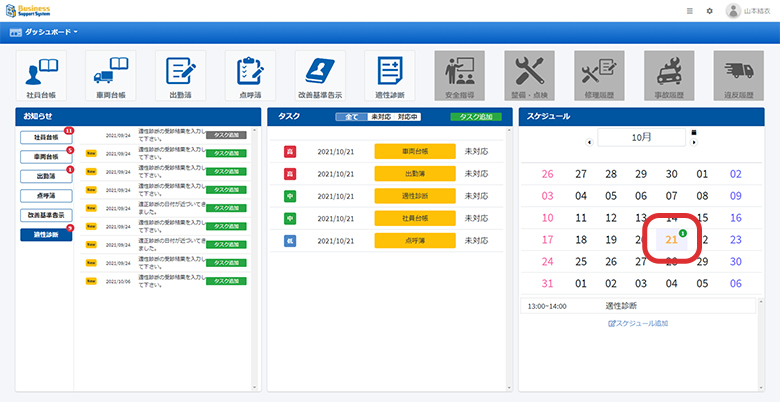Filter tasks by 未対応
Image resolution: width=780 pixels, height=402 pixels.
[x=380, y=117]
